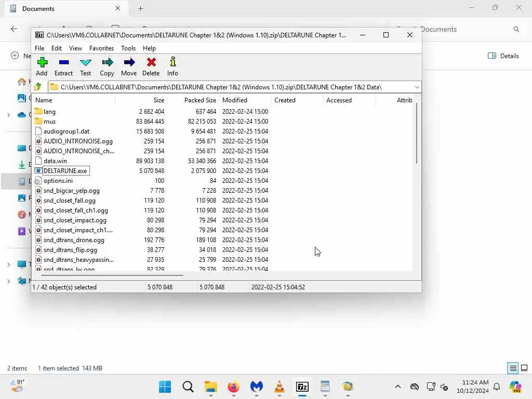Open Home in Explorer sidebar
This screenshot has height=399, width=532.
pos(22,82)
